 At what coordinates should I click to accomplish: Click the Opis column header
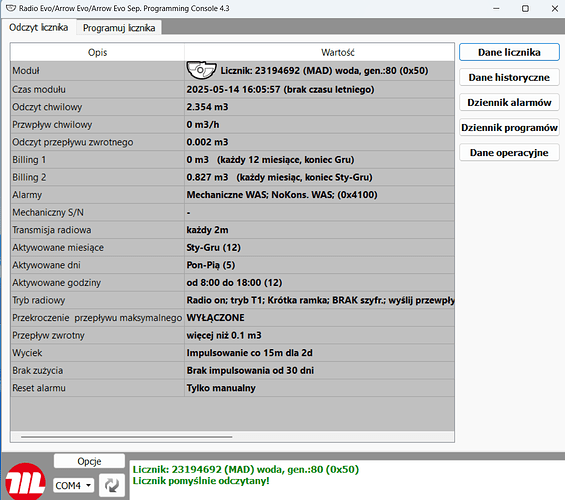click(x=97, y=52)
